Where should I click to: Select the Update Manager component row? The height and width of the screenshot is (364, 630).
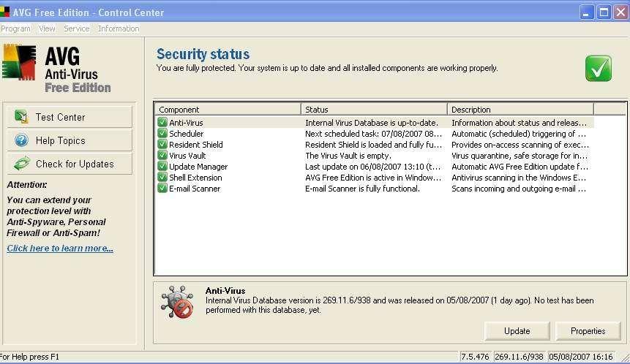tap(375, 167)
